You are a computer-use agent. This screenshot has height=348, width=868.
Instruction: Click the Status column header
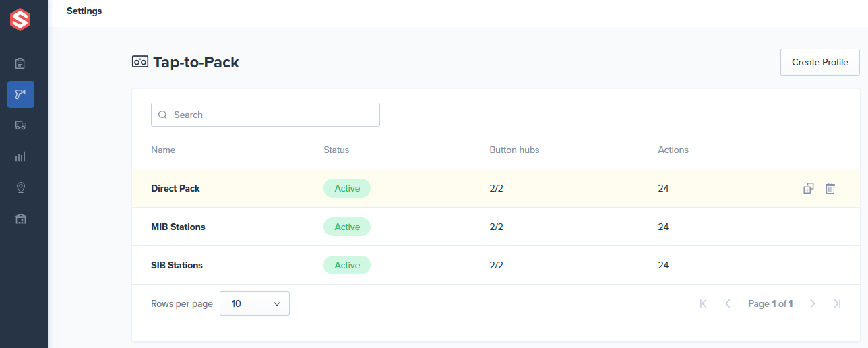pyautogui.click(x=336, y=150)
